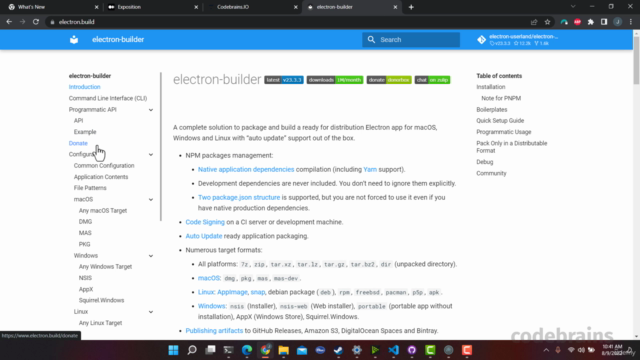Viewport: 640px width, 360px height.
Task: Click the latest version badge
Action: pos(284,80)
